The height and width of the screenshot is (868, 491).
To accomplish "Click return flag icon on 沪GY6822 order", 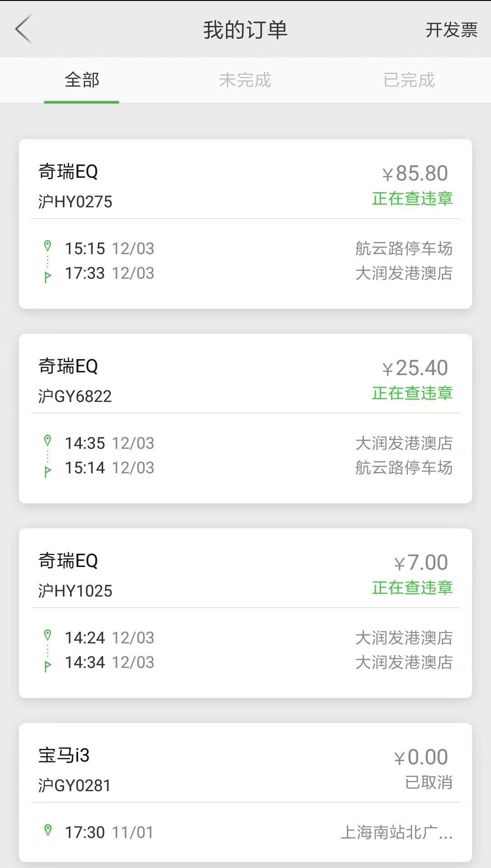I will tap(47, 471).
